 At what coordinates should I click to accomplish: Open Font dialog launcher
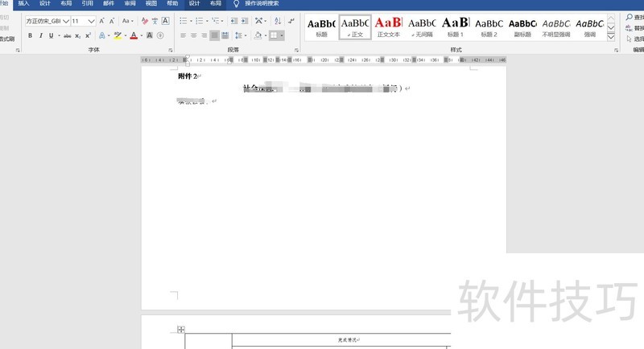pyautogui.click(x=171, y=50)
